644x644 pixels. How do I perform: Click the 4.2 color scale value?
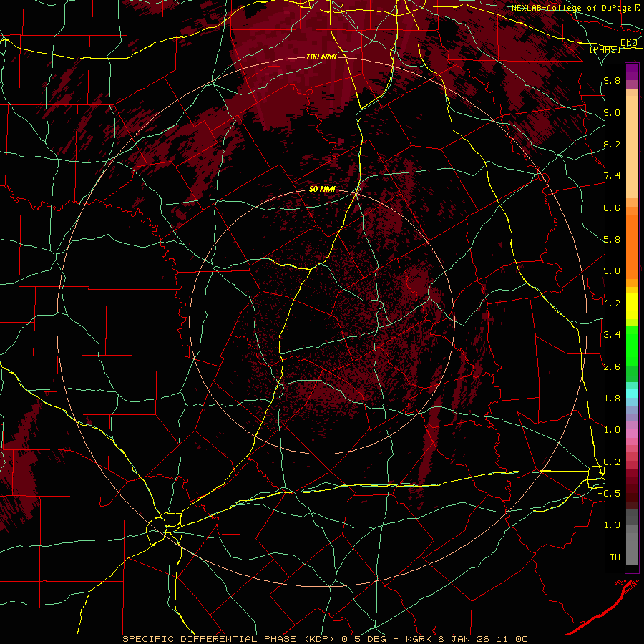[612, 303]
